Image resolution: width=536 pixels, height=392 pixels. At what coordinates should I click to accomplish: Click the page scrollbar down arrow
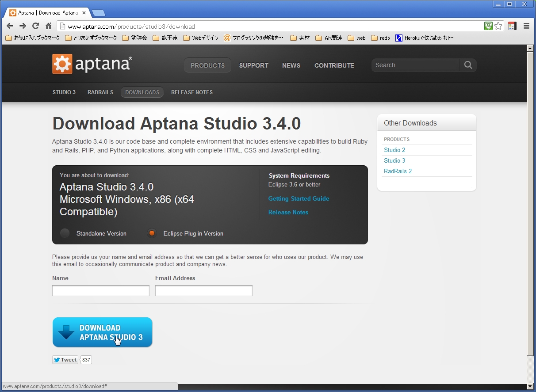pyautogui.click(x=530, y=387)
